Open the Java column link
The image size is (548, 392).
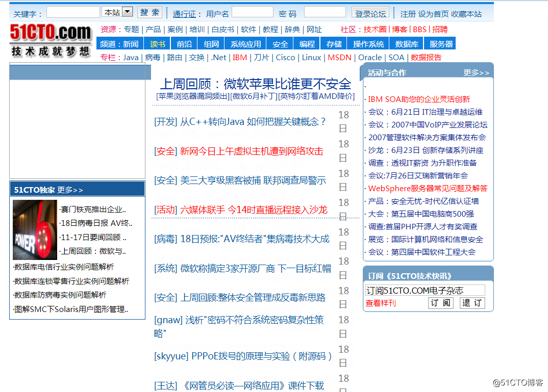(131, 58)
